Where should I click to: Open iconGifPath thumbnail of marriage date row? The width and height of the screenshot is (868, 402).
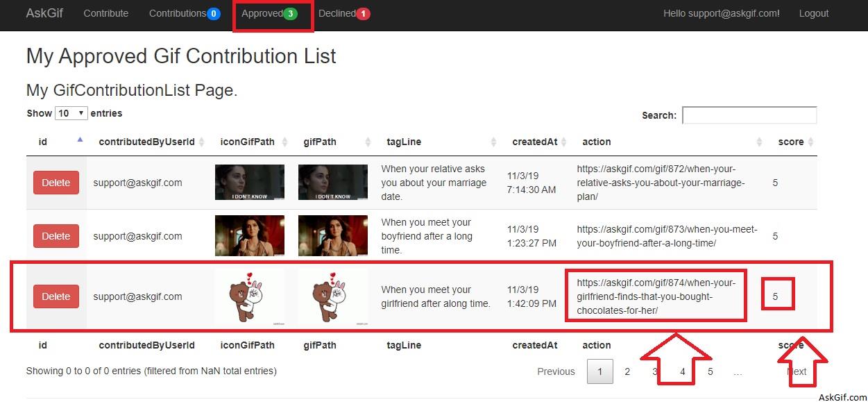[x=250, y=183]
